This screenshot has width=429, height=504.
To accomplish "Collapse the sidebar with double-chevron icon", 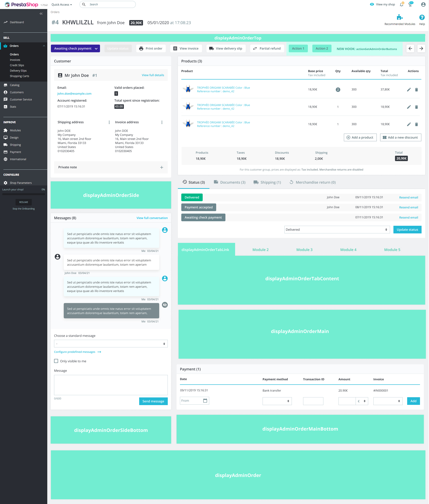I will pyautogui.click(x=41, y=14).
